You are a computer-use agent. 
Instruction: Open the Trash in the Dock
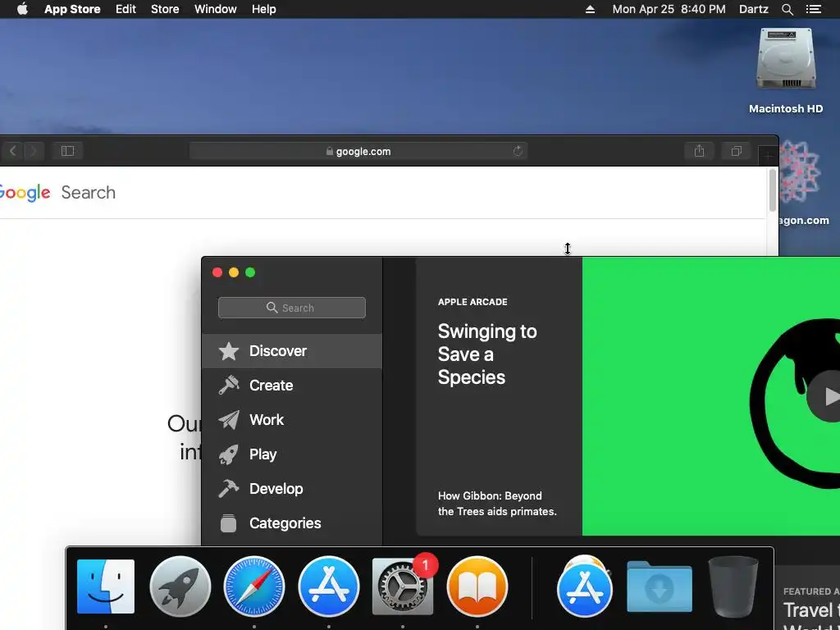pos(733,587)
